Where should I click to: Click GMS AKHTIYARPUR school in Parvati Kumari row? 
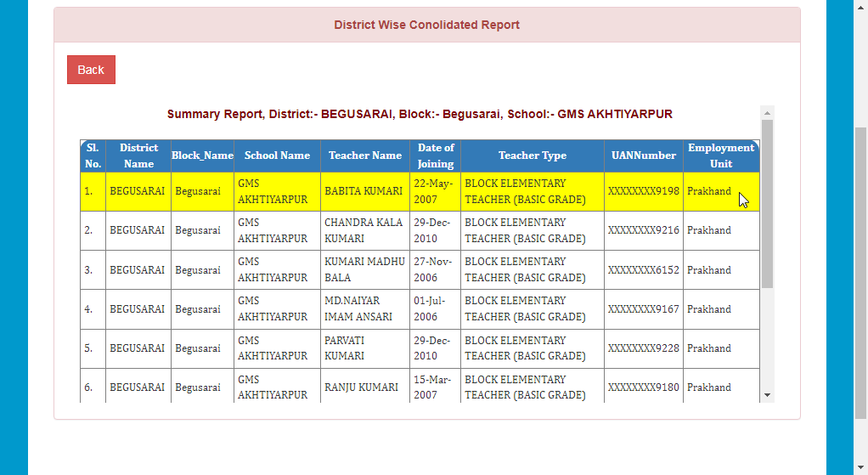[x=273, y=348]
